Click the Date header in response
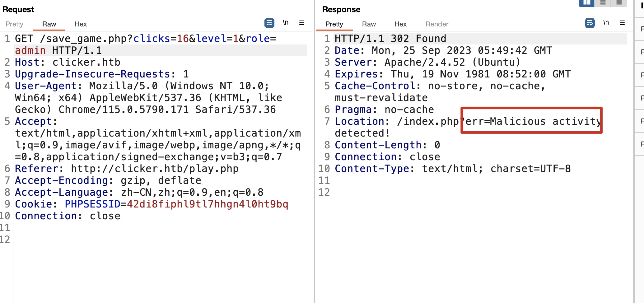 (443, 50)
